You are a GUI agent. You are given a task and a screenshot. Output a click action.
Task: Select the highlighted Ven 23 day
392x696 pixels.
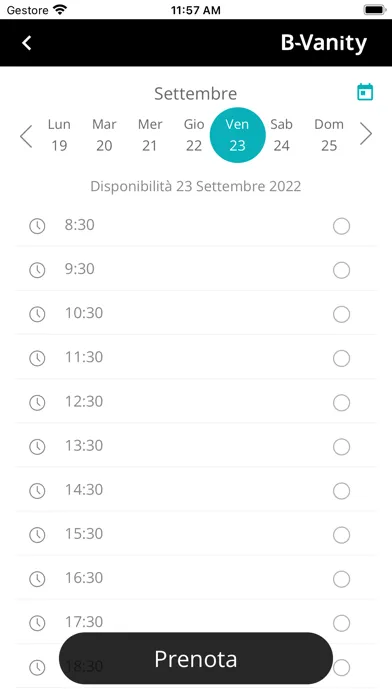coord(238,135)
